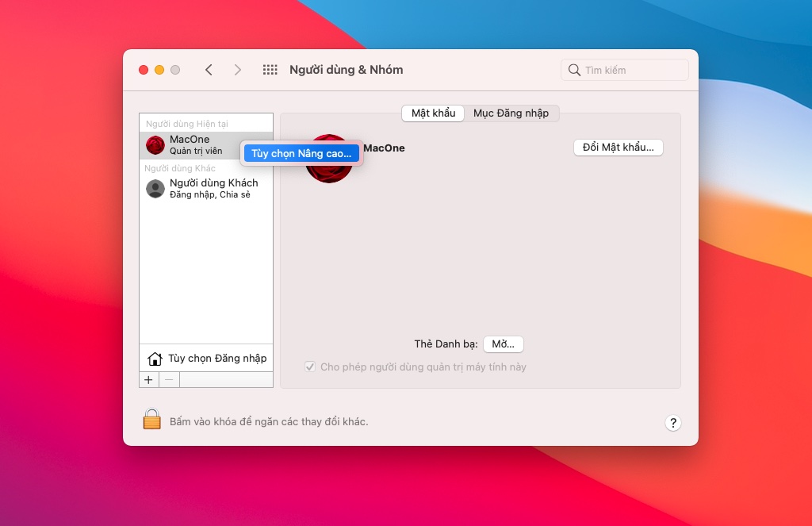
Task: Click the 'Đổi Mật khẩu...' button
Action: click(619, 148)
